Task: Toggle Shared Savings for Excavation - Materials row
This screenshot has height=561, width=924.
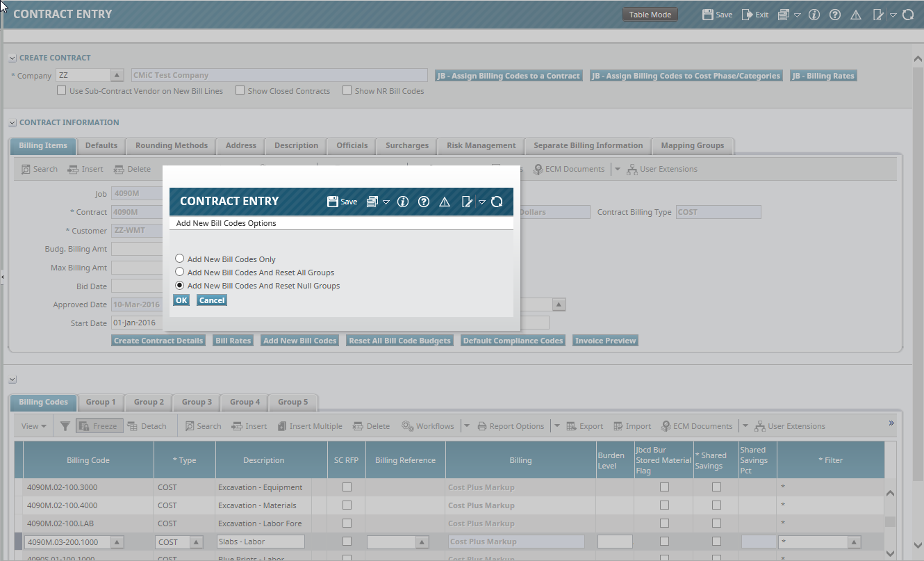Action: [x=716, y=505]
